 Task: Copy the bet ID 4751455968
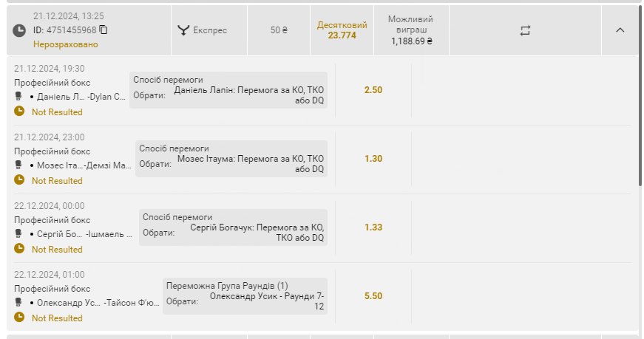(x=104, y=30)
